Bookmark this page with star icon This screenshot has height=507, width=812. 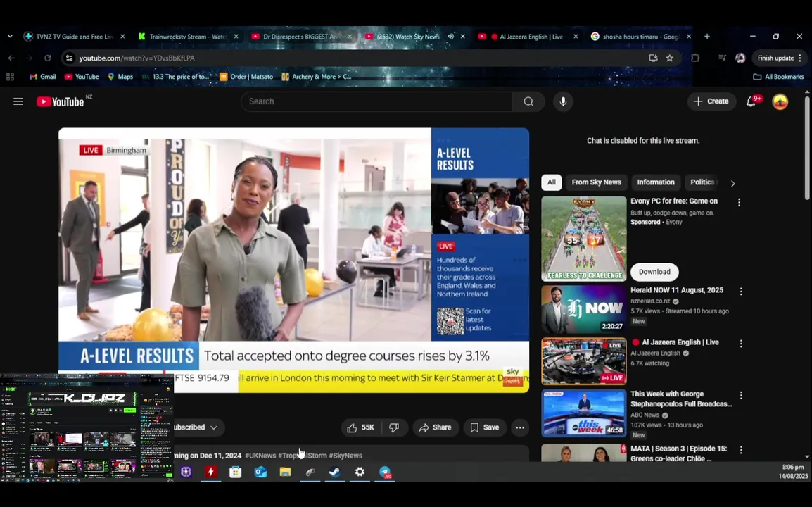[670, 58]
